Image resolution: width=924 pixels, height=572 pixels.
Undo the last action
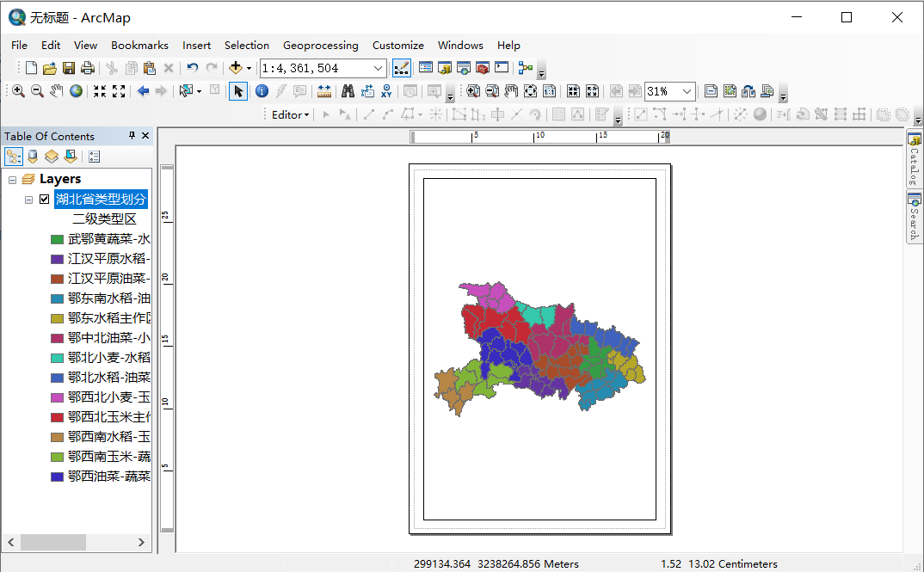point(192,68)
